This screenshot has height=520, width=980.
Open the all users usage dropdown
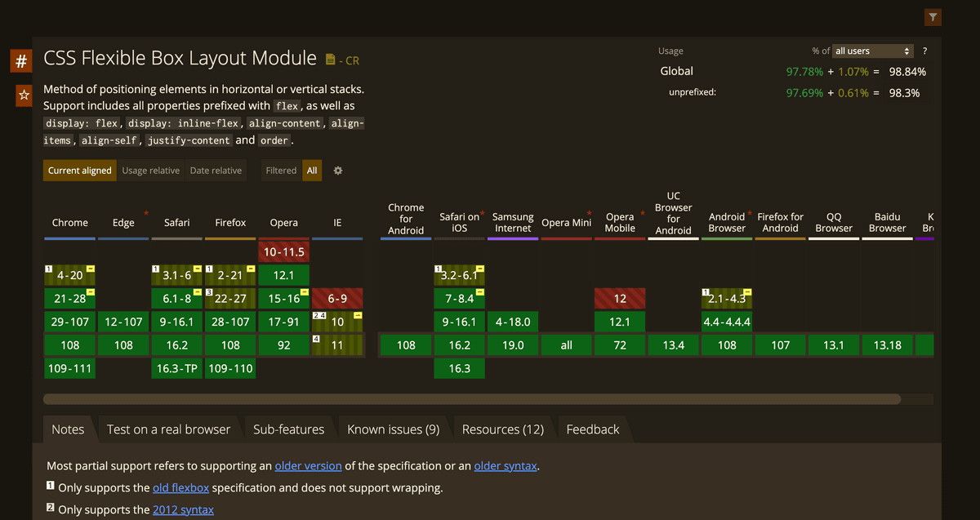tap(872, 51)
